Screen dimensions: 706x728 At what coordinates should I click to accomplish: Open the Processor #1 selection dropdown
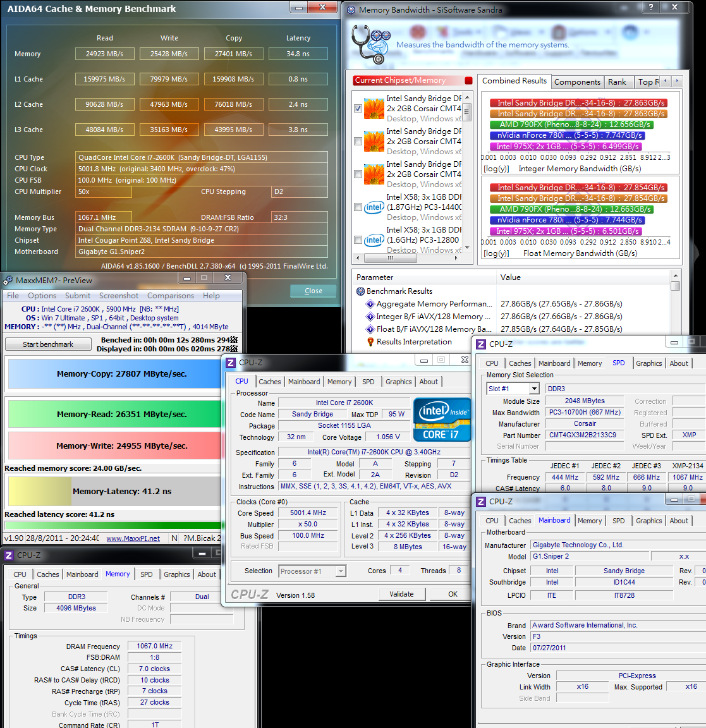(341, 571)
